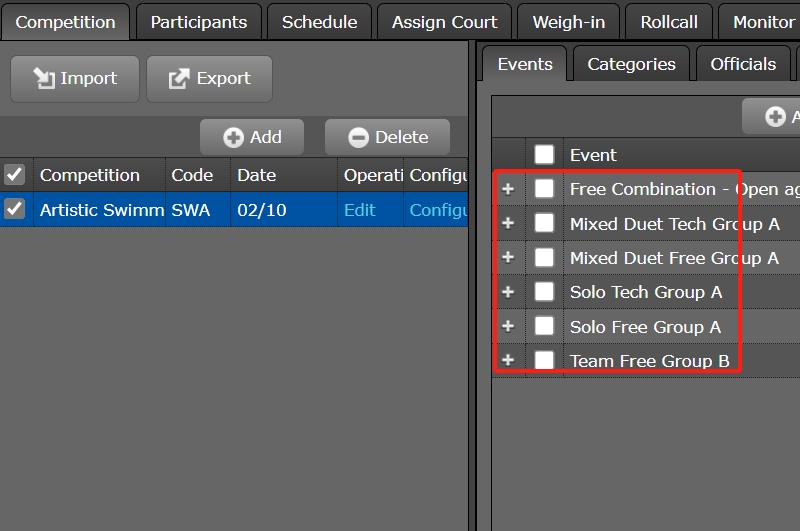
Task: Open the Categories tab
Action: pyautogui.click(x=631, y=64)
